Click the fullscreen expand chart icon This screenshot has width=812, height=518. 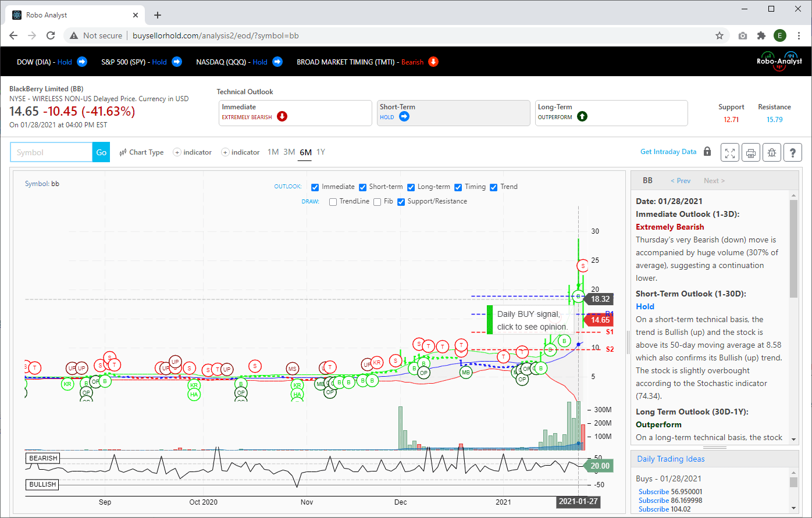click(x=730, y=152)
